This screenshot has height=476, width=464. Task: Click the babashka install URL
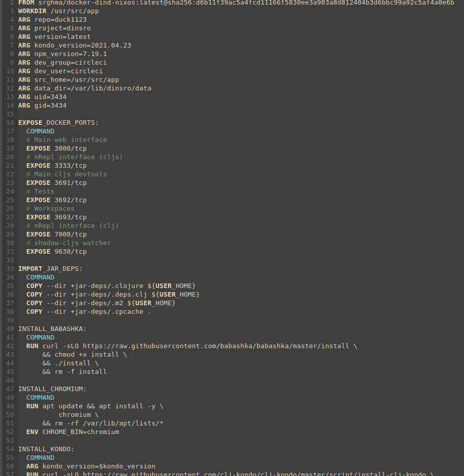tap(216, 346)
